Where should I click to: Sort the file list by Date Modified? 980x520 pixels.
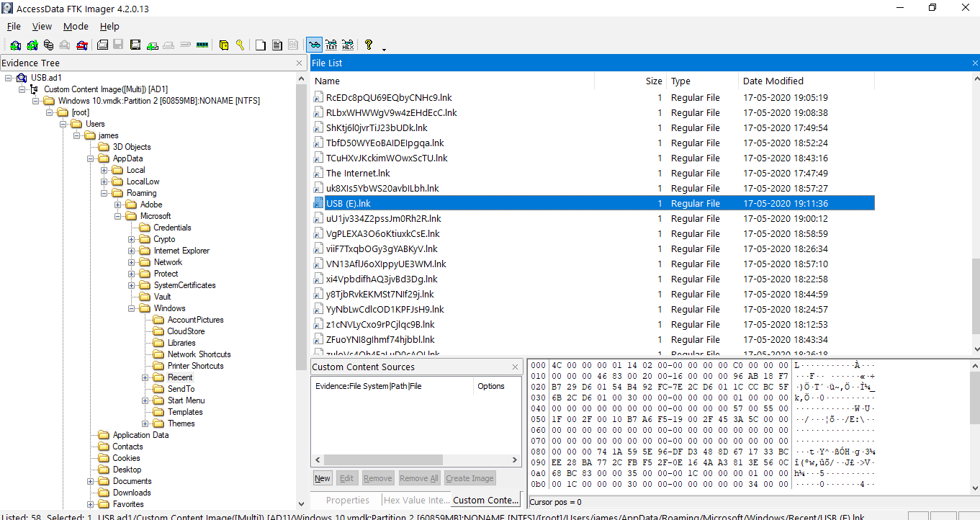[773, 81]
